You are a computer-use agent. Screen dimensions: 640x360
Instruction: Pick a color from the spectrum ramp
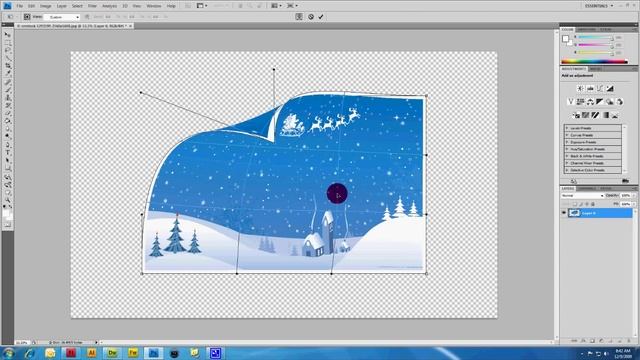(594, 62)
